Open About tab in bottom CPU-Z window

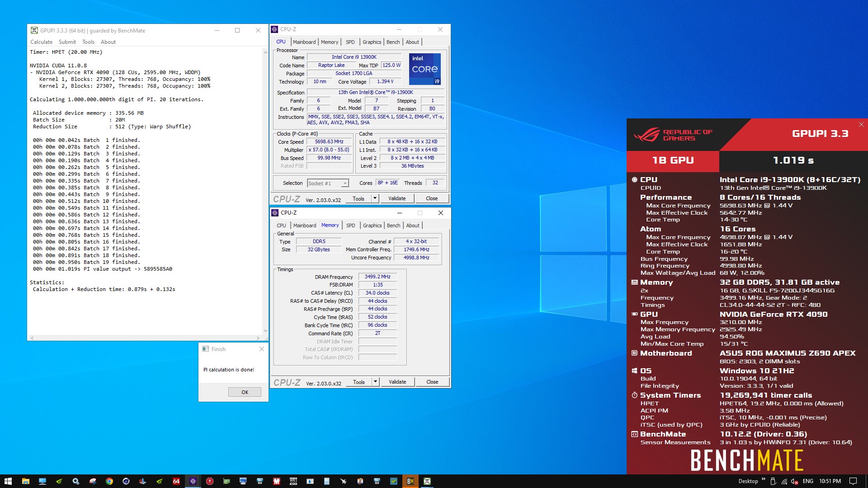pos(413,225)
